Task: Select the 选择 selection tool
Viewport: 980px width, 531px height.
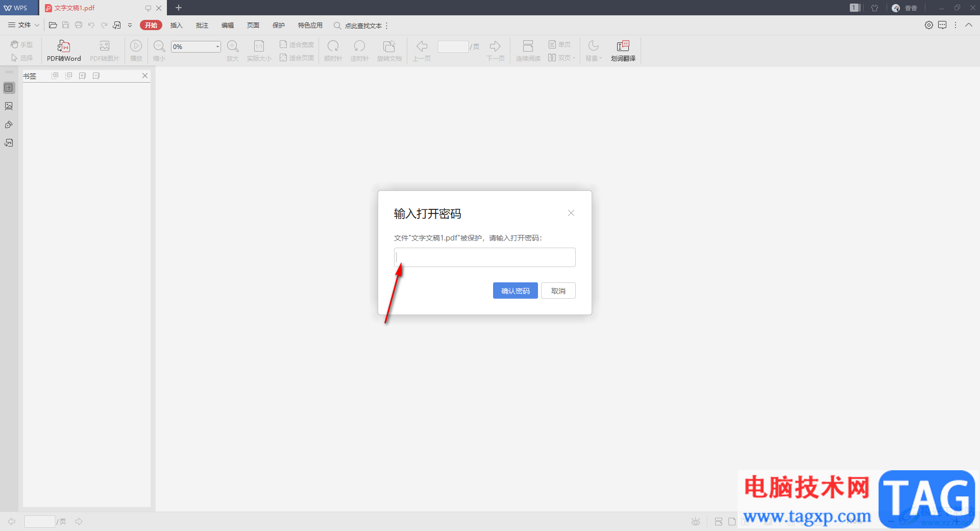Action: (x=21, y=58)
